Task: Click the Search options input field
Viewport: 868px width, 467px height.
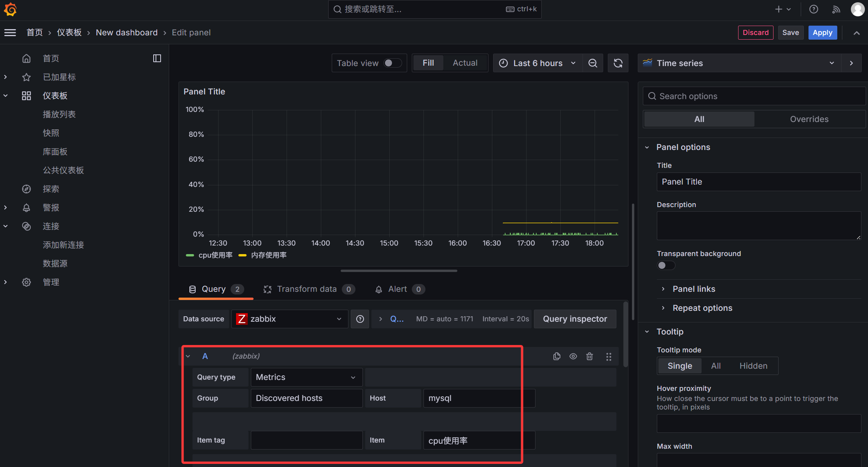Action: point(754,96)
